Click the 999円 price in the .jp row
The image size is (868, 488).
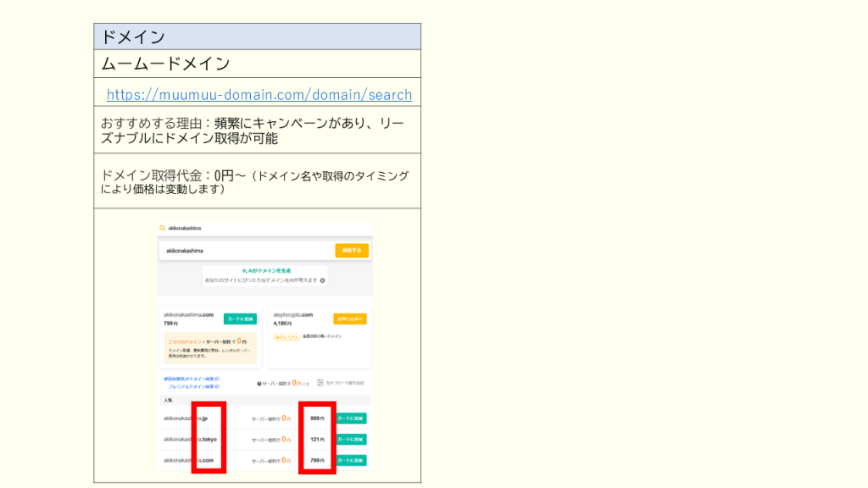click(317, 419)
